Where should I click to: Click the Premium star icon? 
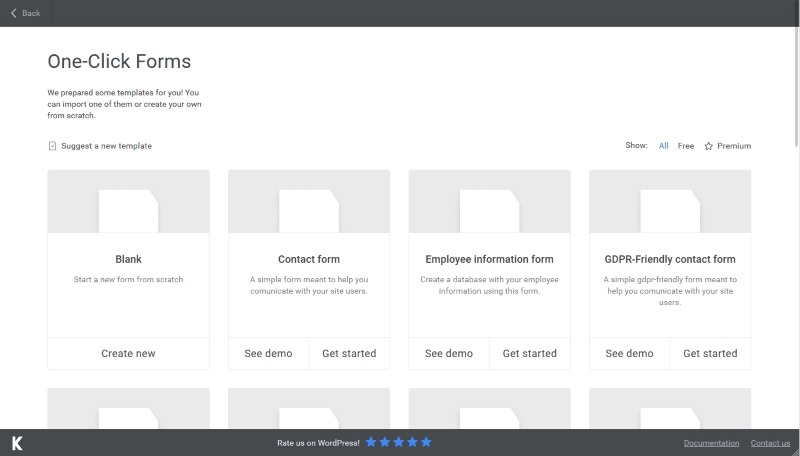click(708, 146)
